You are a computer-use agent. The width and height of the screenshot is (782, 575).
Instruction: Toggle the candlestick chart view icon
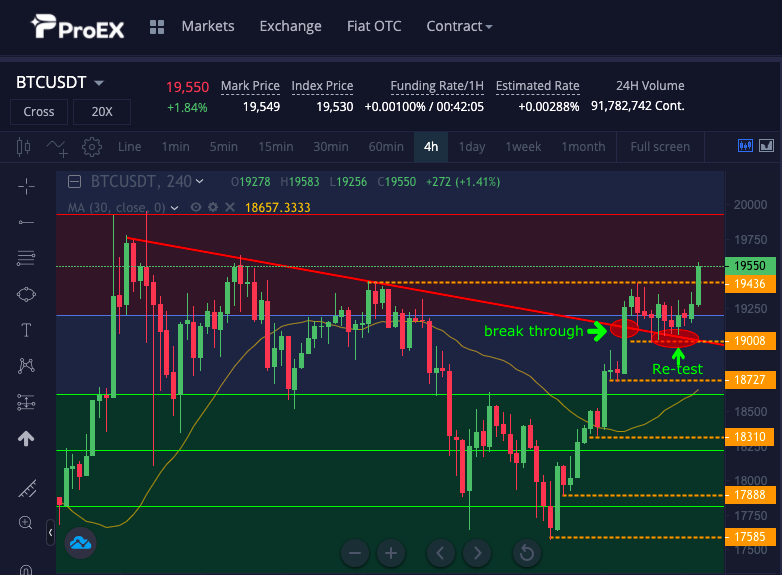point(745,146)
